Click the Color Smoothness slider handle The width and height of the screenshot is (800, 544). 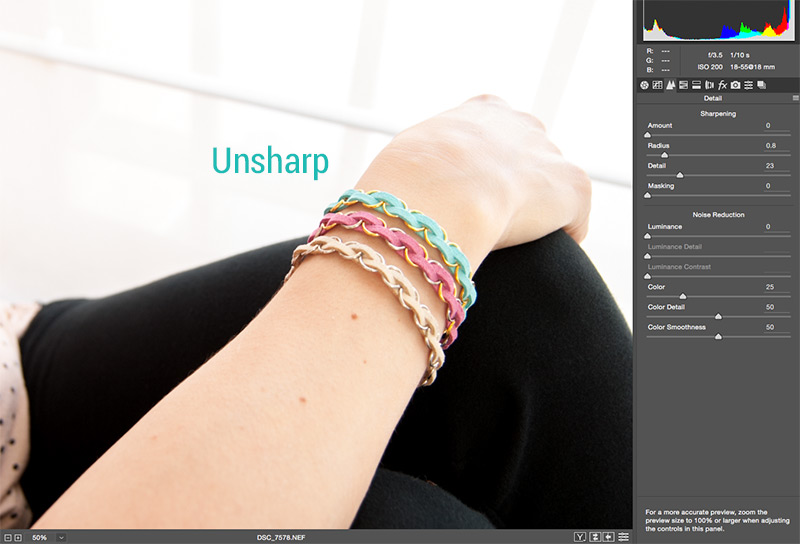click(x=718, y=336)
